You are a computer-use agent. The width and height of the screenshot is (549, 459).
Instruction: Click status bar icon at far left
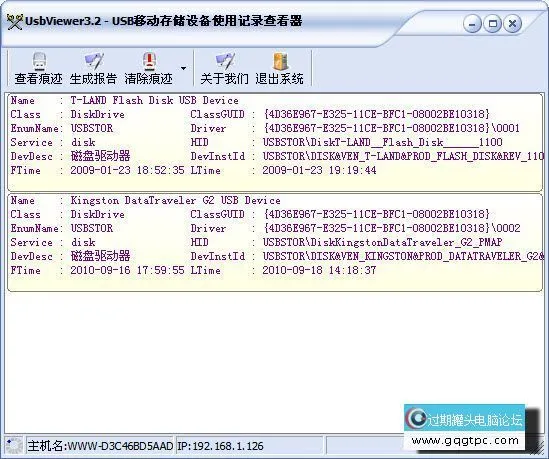pos(14,446)
